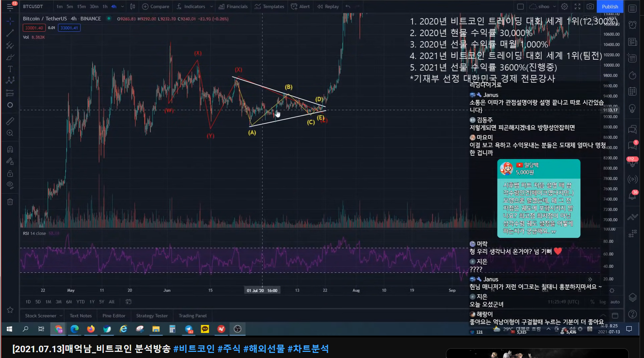Enter fullscreen mode
The width and height of the screenshot is (644, 358).
coord(578,7)
